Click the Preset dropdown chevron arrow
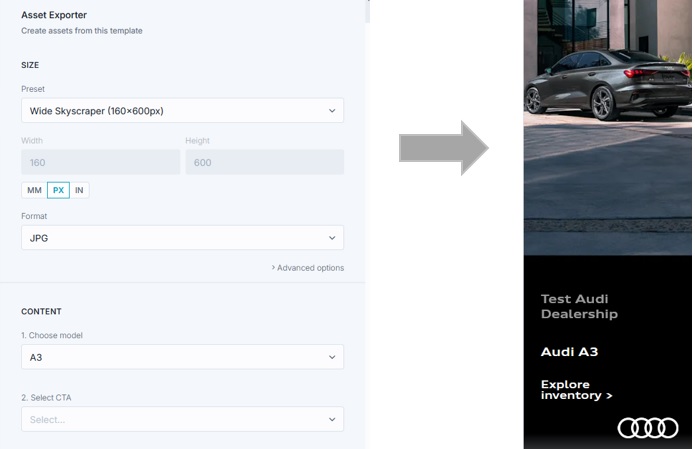Viewport: 695px width, 449px height. tap(332, 111)
